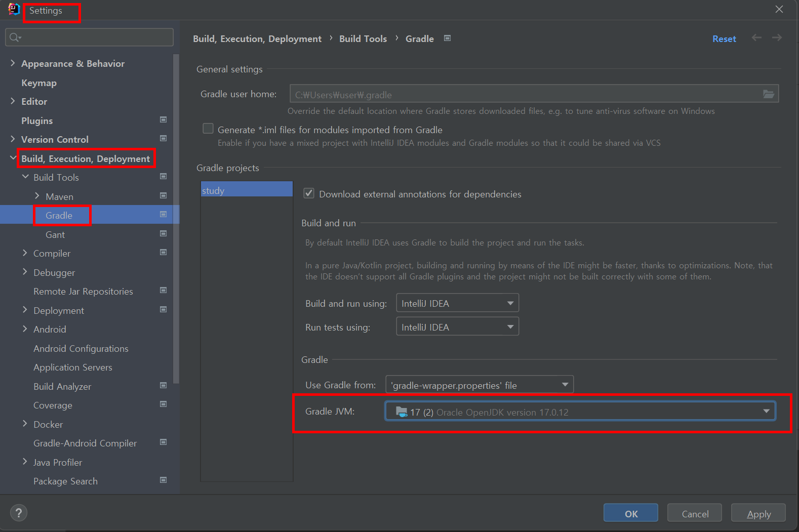Expand the Compiler node

point(25,253)
